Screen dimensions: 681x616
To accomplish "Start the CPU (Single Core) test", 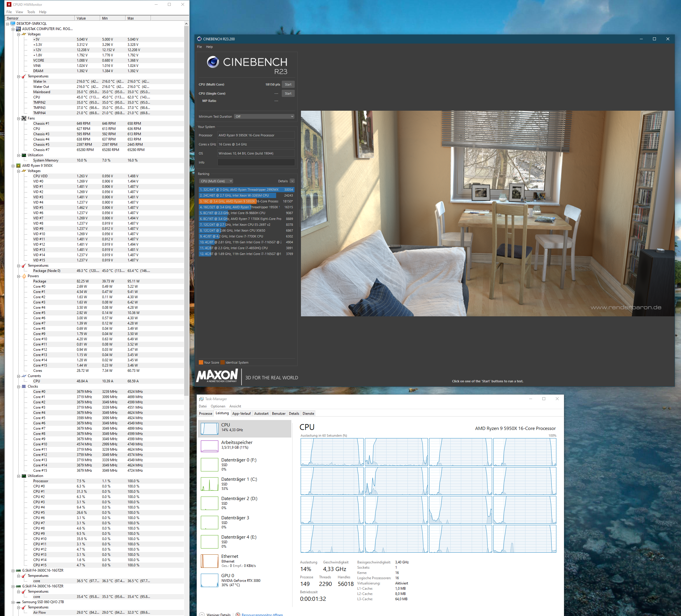I will point(288,94).
